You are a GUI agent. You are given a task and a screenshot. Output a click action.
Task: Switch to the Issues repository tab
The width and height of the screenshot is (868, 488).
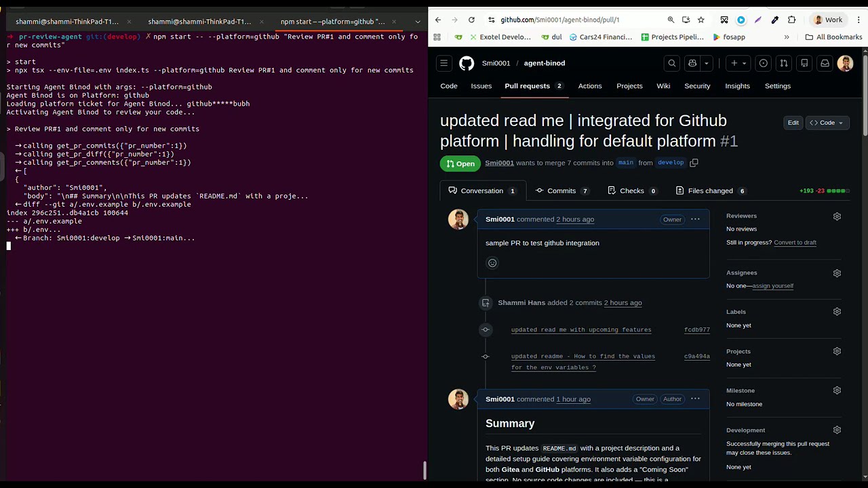[481, 86]
